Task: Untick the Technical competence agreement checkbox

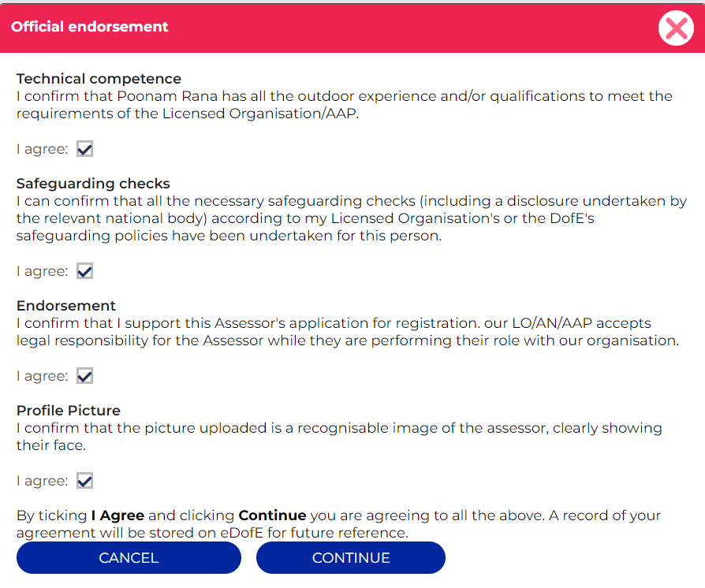Action: coord(84,149)
